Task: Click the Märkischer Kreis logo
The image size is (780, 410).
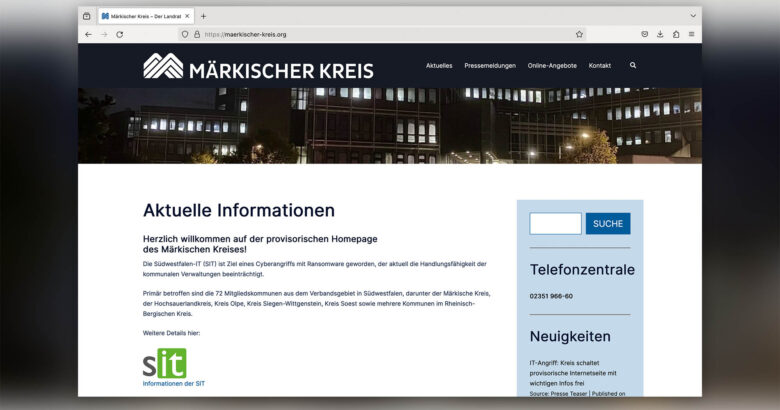Action: point(258,66)
